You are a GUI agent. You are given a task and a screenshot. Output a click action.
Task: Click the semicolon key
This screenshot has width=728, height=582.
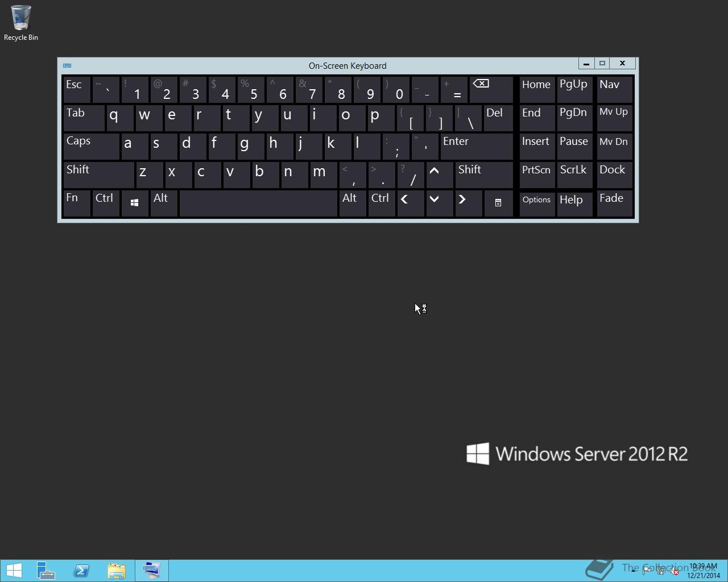[396, 147]
